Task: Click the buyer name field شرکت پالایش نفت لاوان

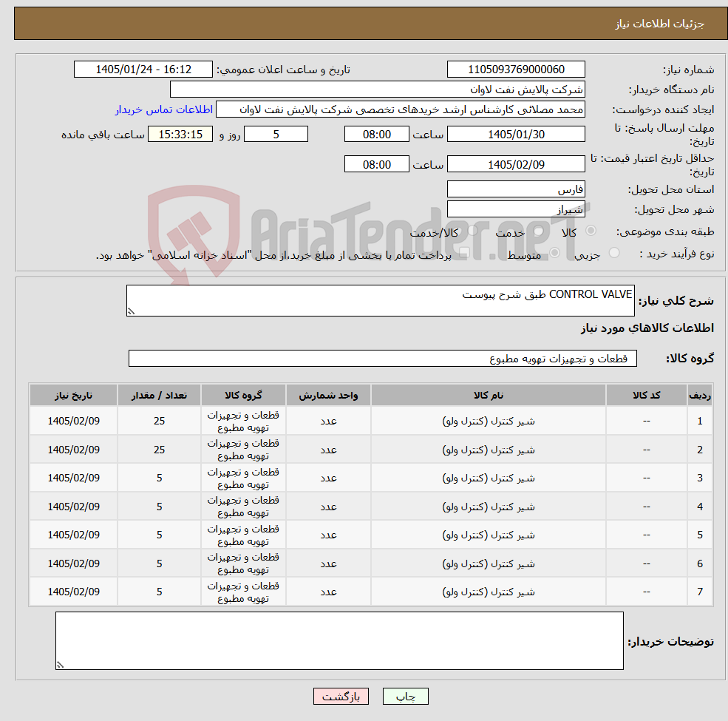Action: [378, 89]
